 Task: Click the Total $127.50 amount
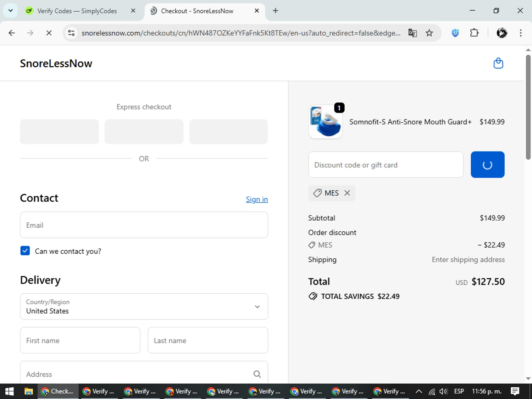pos(488,282)
